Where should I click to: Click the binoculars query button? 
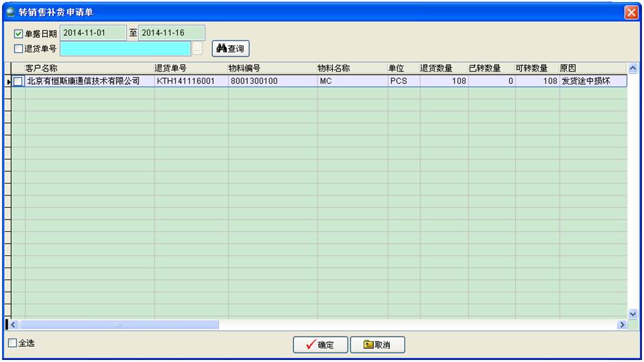230,49
